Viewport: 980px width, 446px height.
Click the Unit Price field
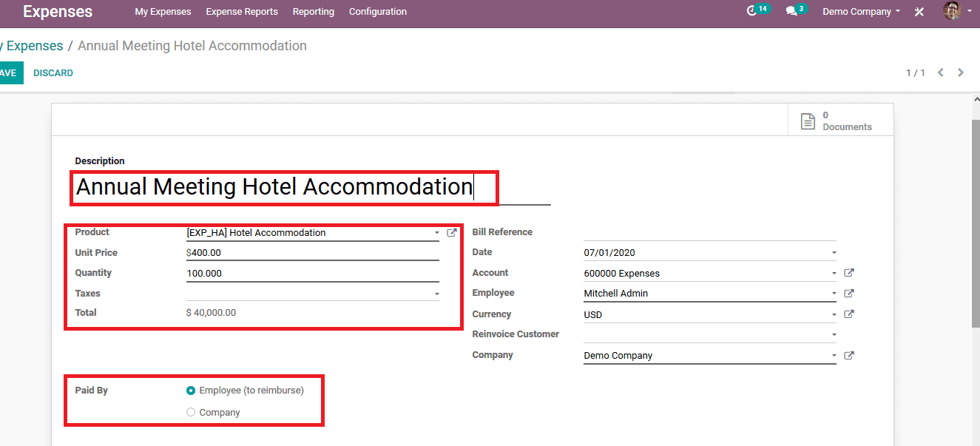pyautogui.click(x=313, y=253)
